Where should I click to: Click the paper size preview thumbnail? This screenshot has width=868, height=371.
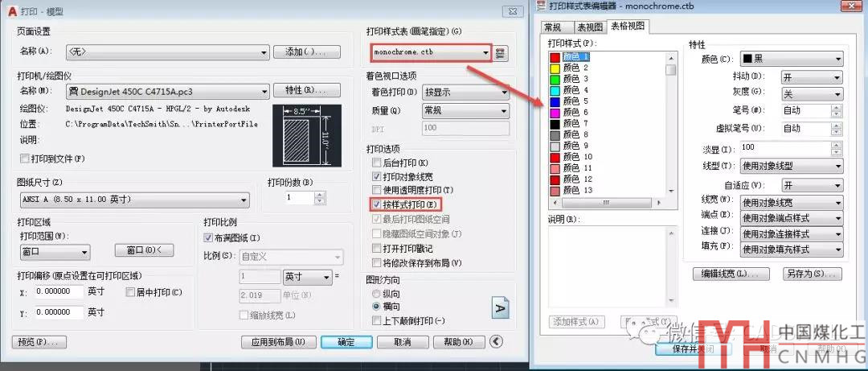tap(307, 135)
